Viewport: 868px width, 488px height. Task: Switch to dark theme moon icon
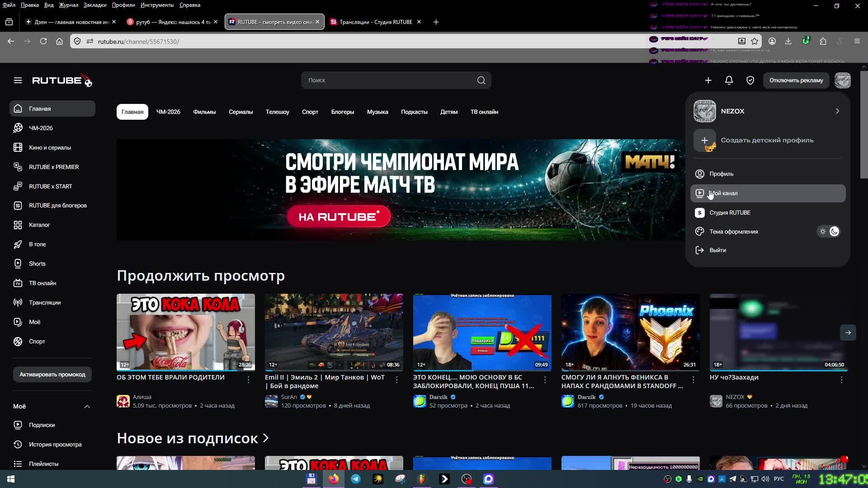[x=834, y=232]
